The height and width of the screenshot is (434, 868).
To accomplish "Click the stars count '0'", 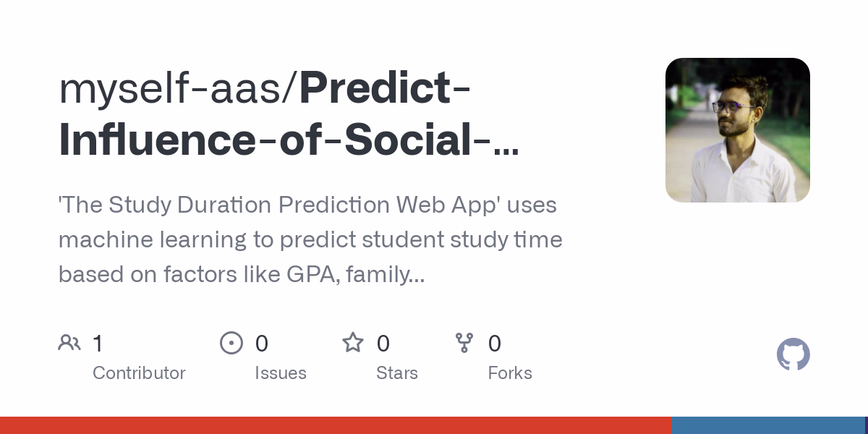I will click(x=383, y=344).
